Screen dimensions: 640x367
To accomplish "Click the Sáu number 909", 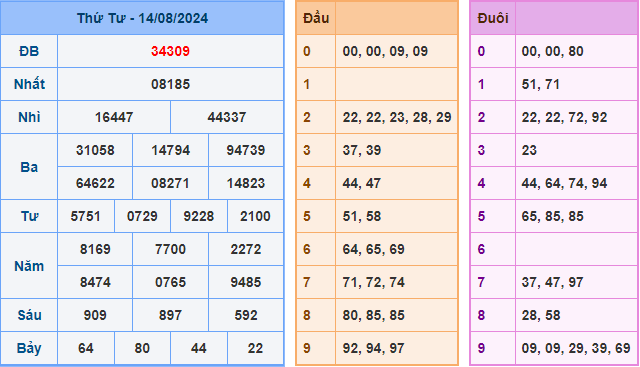I will pyautogui.click(x=95, y=316).
